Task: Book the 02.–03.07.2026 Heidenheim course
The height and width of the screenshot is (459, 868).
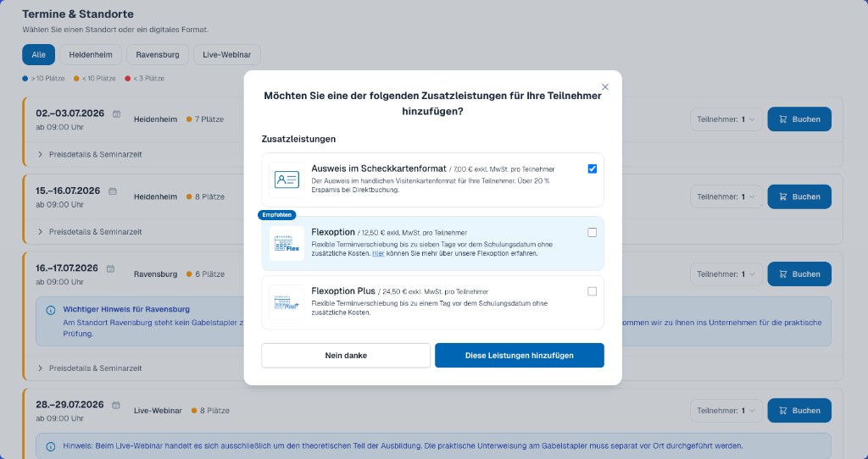Action: (799, 119)
